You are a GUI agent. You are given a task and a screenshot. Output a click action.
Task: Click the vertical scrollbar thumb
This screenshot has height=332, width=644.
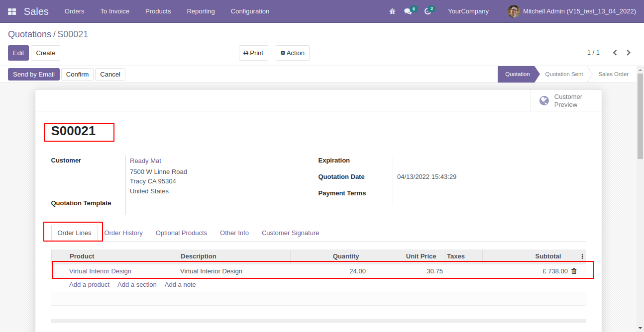click(x=641, y=117)
